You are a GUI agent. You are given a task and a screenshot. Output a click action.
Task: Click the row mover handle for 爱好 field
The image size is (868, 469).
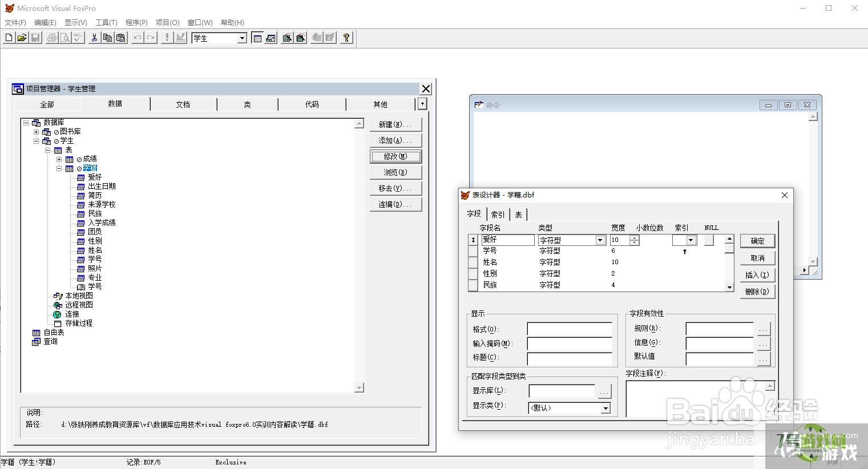[x=473, y=240]
